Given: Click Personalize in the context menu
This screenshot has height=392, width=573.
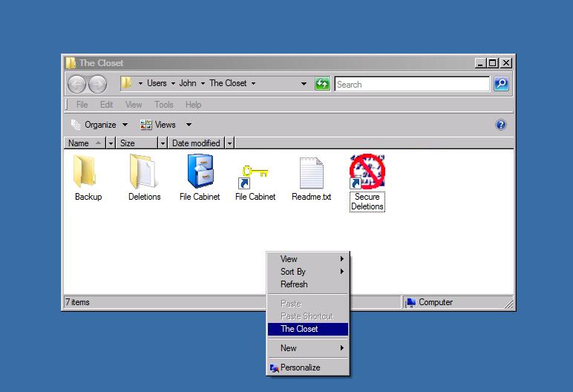Looking at the screenshot, I should pos(300,367).
